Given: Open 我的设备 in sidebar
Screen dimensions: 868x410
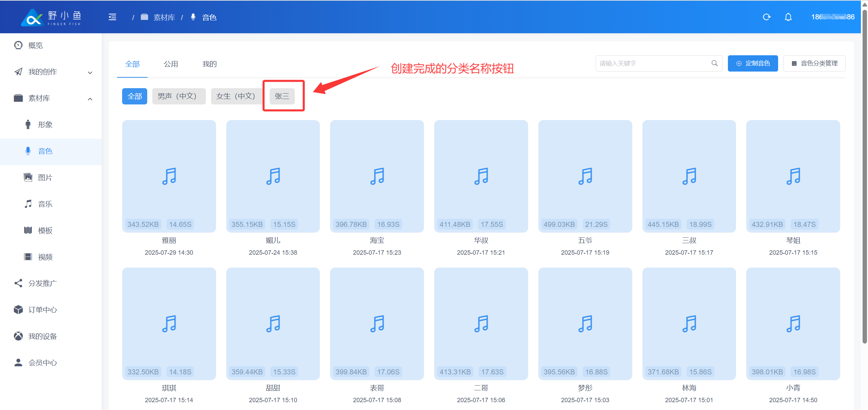Looking at the screenshot, I should point(42,336).
